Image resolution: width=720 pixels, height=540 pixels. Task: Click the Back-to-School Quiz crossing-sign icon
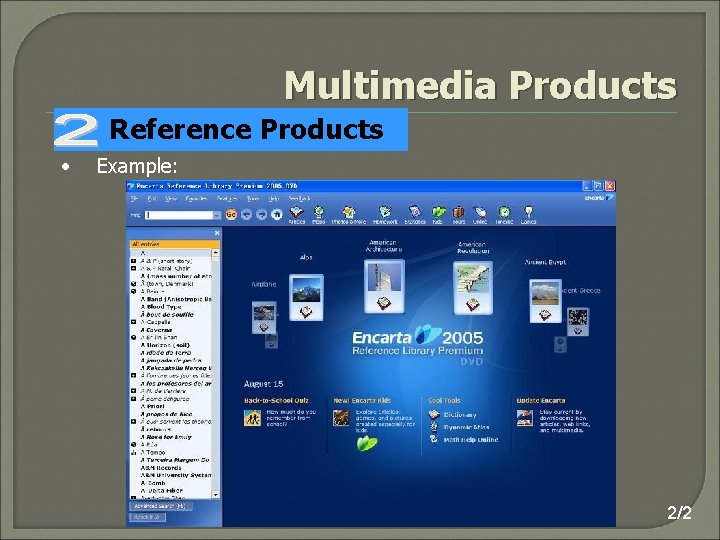253,418
